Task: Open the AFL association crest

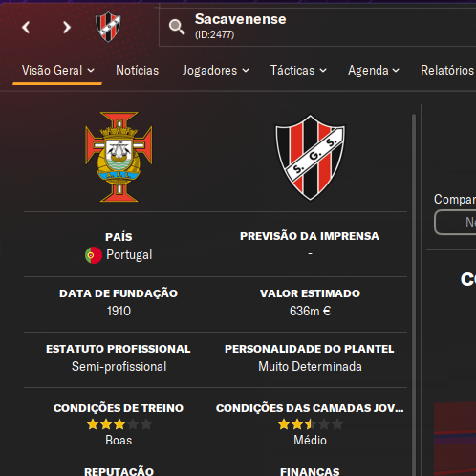Action: click(x=119, y=157)
